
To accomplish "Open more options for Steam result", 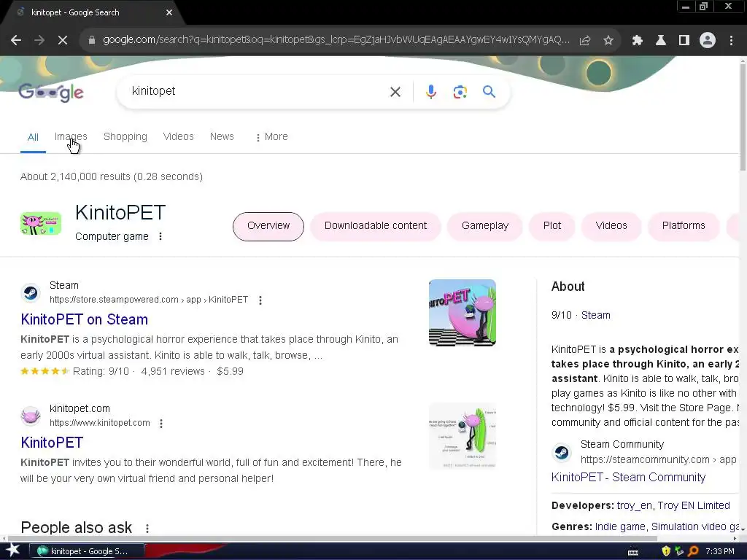I will (260, 300).
